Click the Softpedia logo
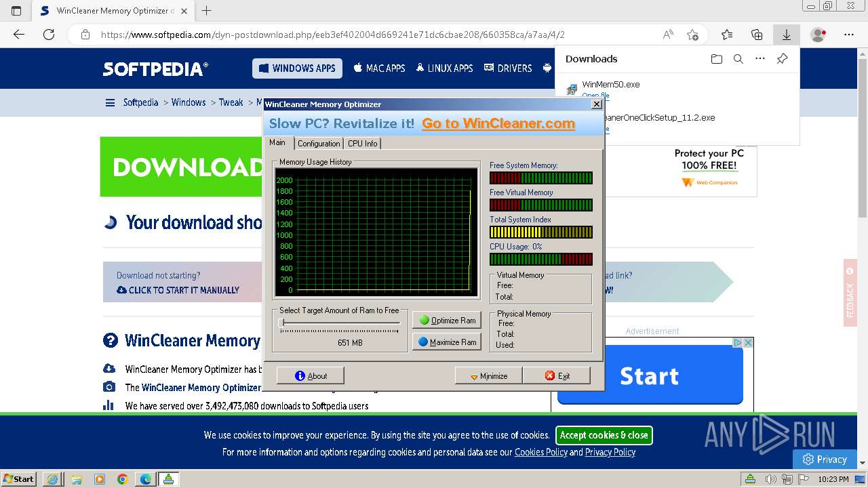Screen dimensions: 868x488 [x=155, y=68]
